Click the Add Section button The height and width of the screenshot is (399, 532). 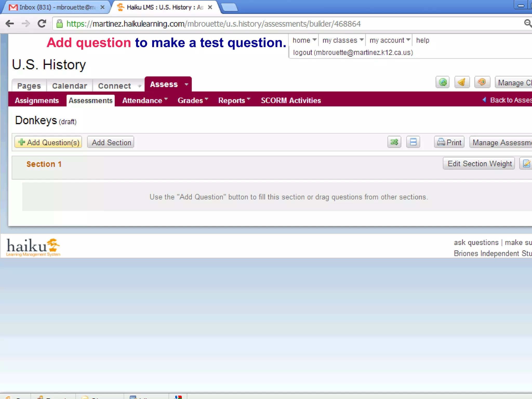tap(111, 142)
